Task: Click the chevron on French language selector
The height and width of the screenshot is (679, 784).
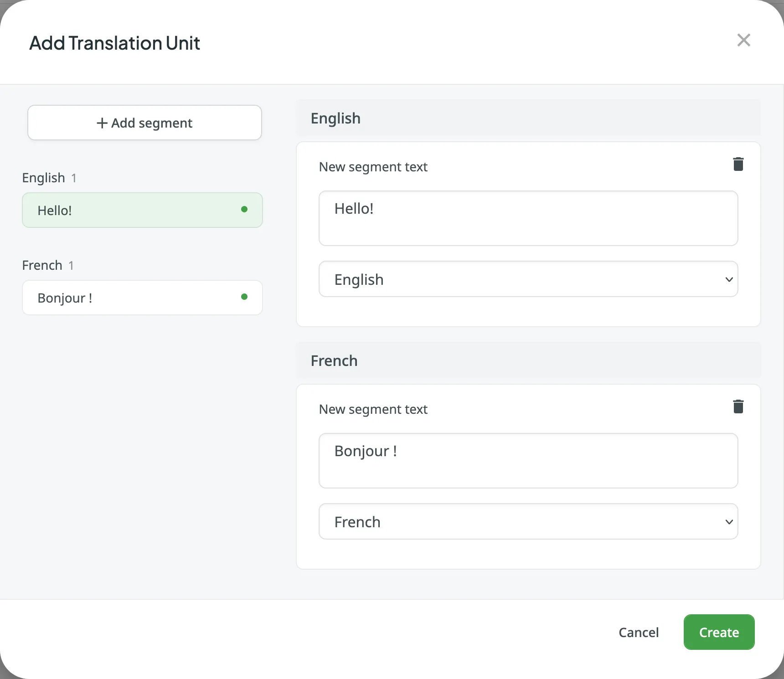Action: click(729, 522)
